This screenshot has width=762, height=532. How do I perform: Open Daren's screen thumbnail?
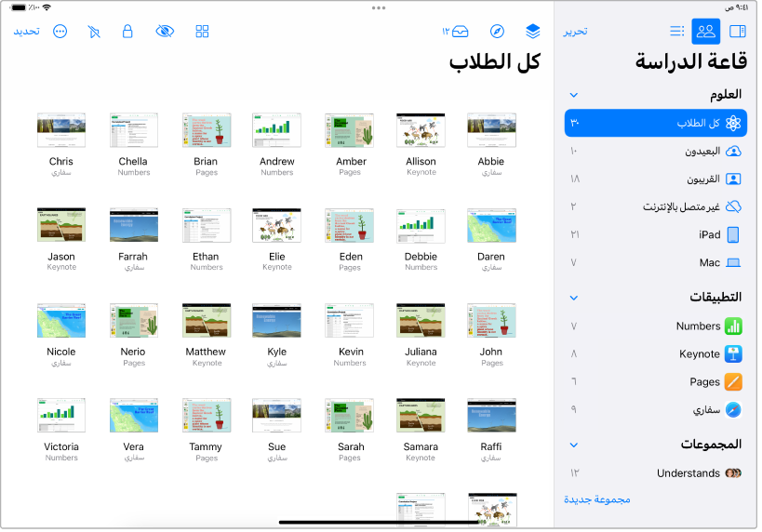(491, 225)
